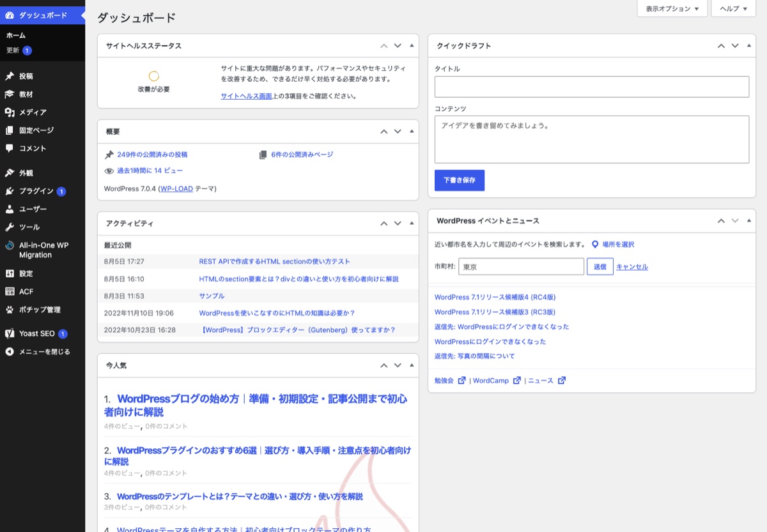Click the キャンセル link
767x532 pixels.
pos(632,267)
